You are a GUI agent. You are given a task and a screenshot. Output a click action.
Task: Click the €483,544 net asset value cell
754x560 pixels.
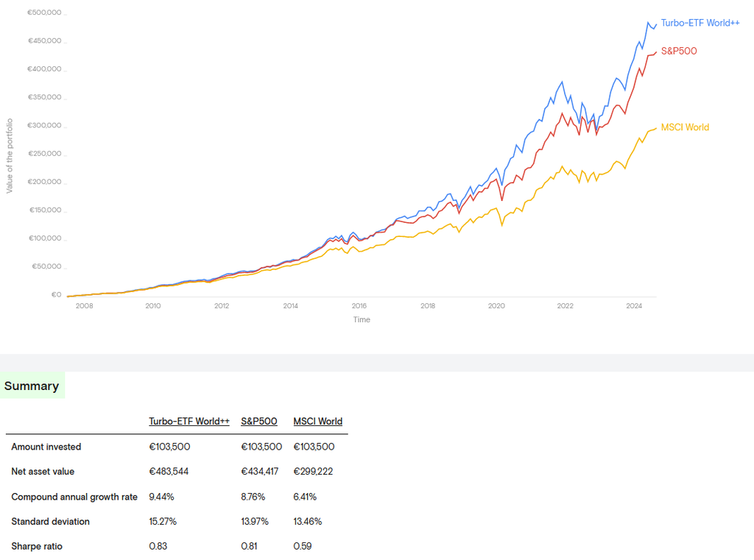(169, 472)
